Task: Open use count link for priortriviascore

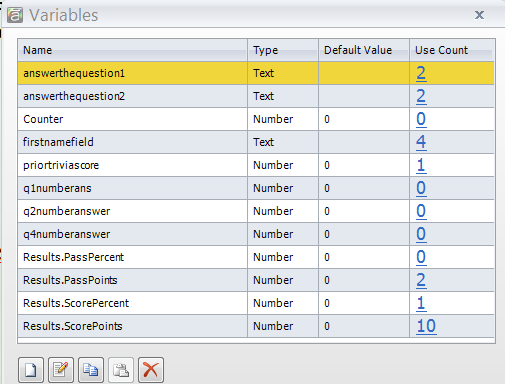Action: tap(421, 165)
